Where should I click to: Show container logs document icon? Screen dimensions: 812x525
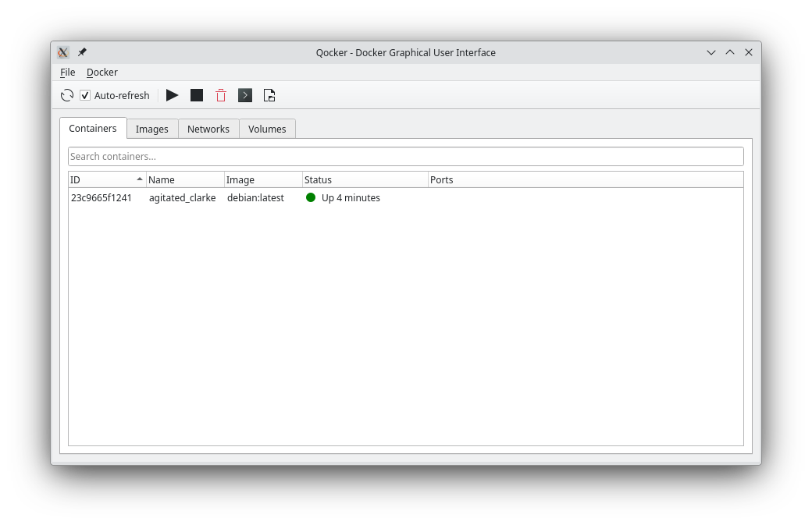269,95
